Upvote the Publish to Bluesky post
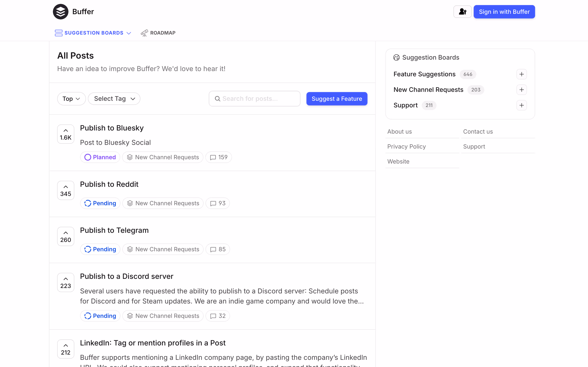This screenshot has height=367, width=588. (66, 134)
